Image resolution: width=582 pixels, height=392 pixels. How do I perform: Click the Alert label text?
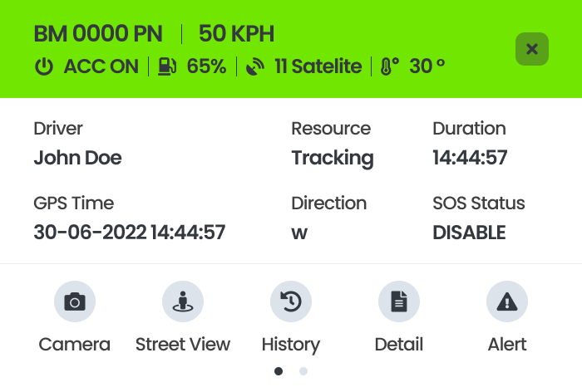click(507, 344)
